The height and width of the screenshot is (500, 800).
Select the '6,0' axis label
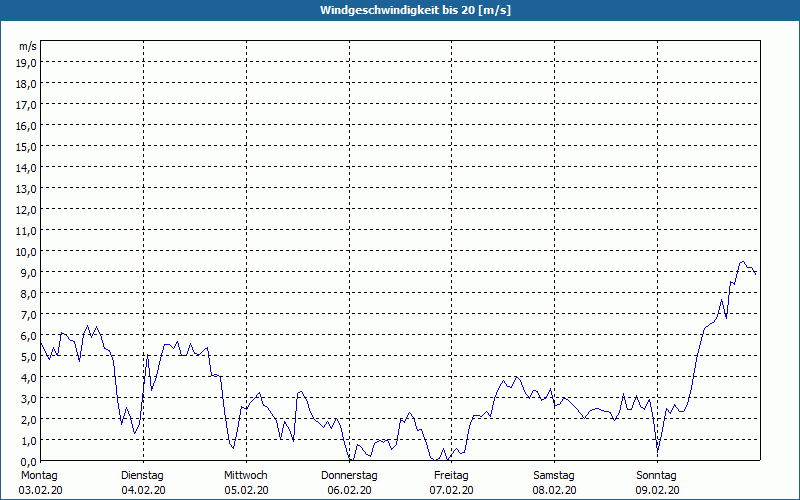click(x=29, y=335)
